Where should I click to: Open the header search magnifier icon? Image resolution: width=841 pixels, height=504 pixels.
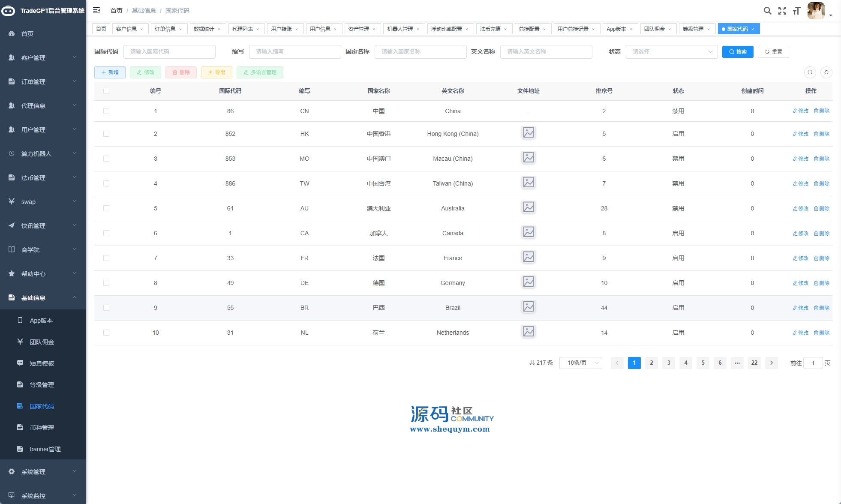click(767, 11)
